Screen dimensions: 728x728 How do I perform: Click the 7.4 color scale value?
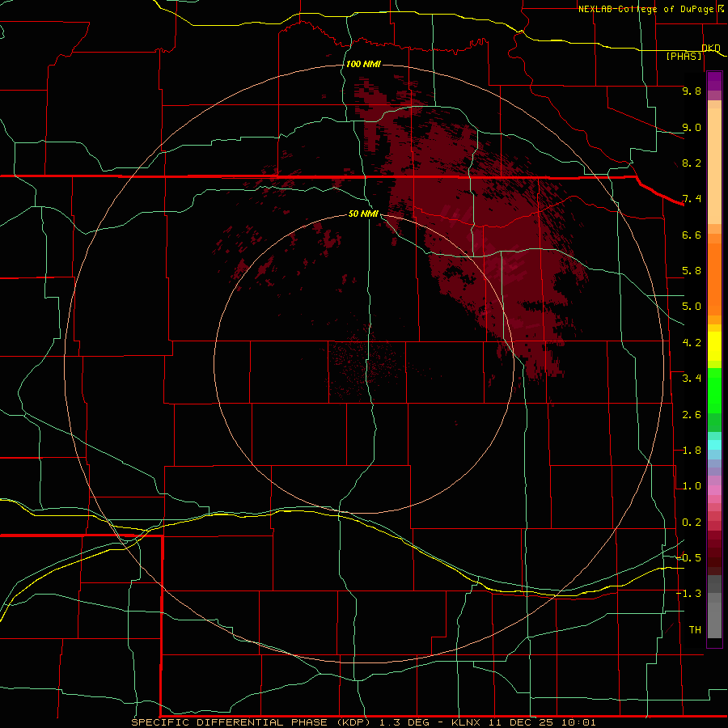pos(692,199)
